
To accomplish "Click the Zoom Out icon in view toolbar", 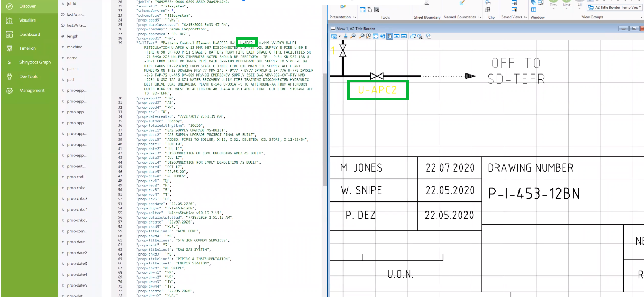I will (362, 36).
